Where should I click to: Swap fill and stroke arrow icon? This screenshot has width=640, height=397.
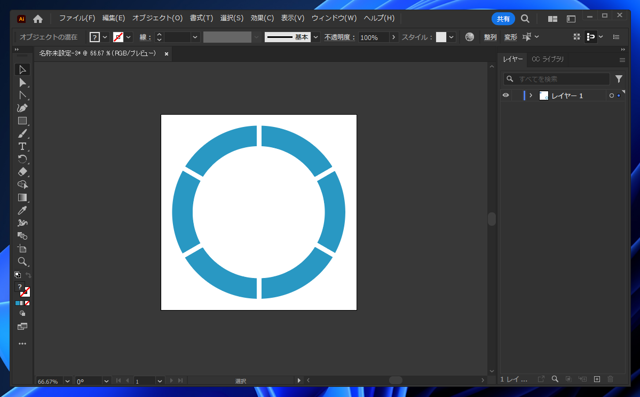28,275
